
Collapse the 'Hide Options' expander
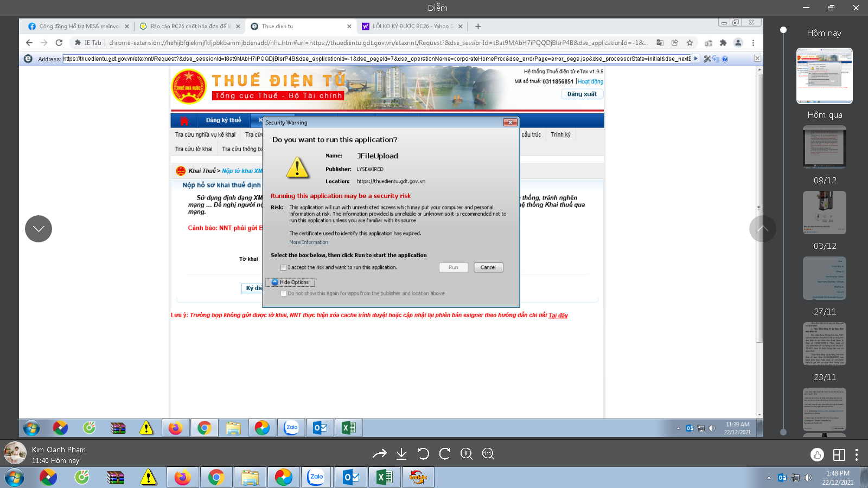(x=290, y=282)
